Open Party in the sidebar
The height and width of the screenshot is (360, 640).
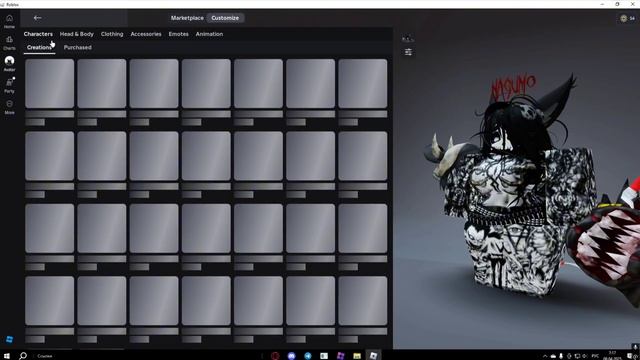click(x=9, y=86)
